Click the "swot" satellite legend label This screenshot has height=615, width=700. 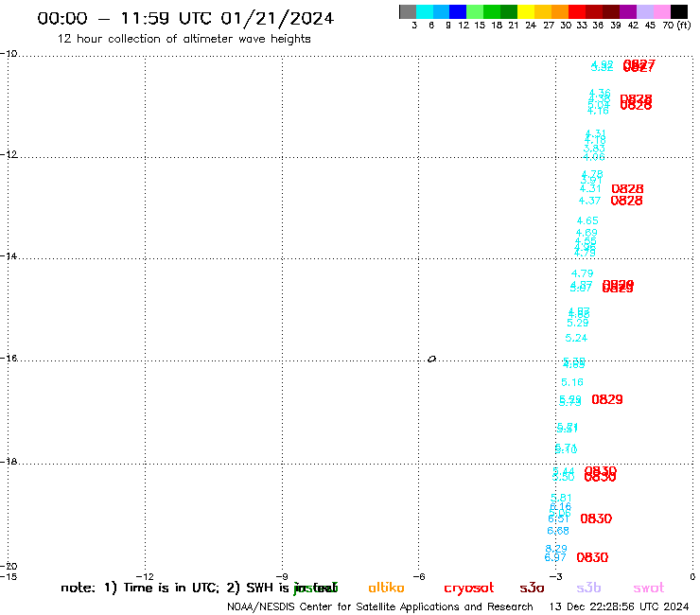(649, 588)
